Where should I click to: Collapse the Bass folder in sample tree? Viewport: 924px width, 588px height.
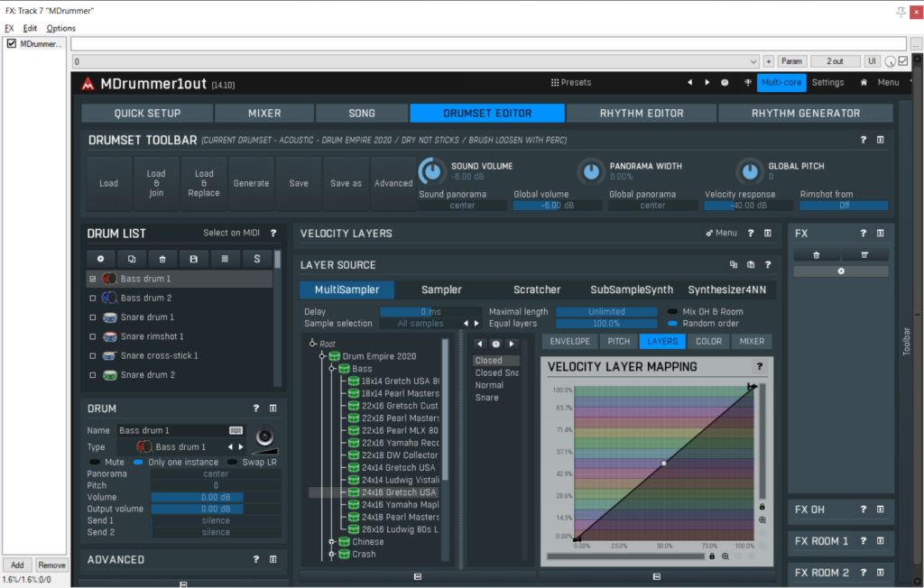coord(332,368)
